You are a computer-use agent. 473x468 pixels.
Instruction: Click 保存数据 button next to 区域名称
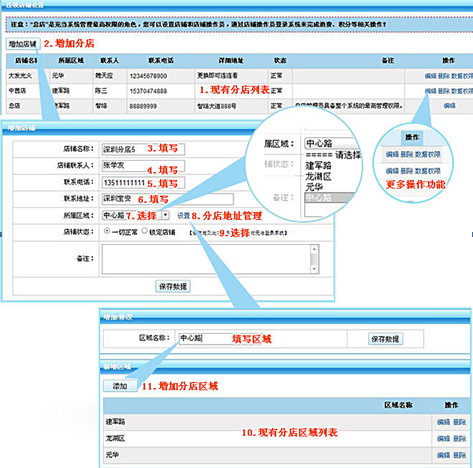coord(385,339)
